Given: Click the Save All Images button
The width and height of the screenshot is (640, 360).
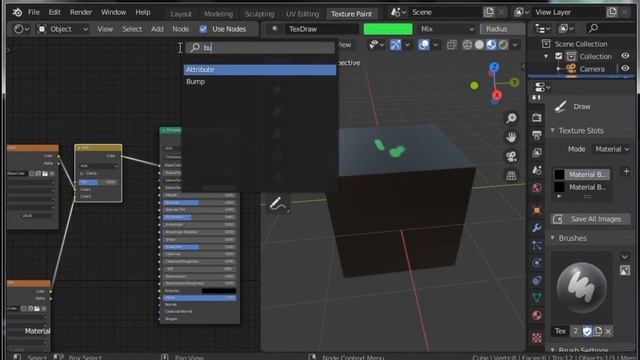Looking at the screenshot, I should coord(590,219).
